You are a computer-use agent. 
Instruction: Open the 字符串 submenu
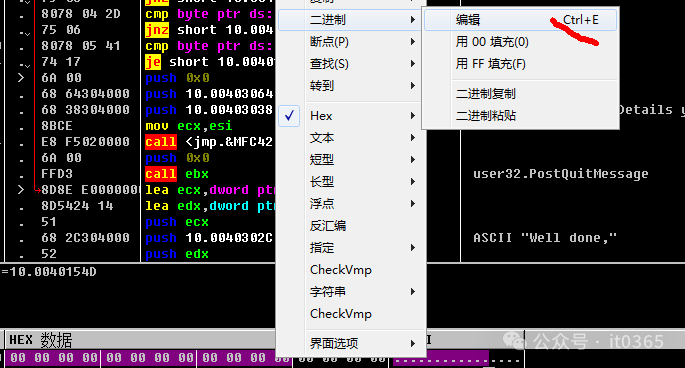click(351, 292)
